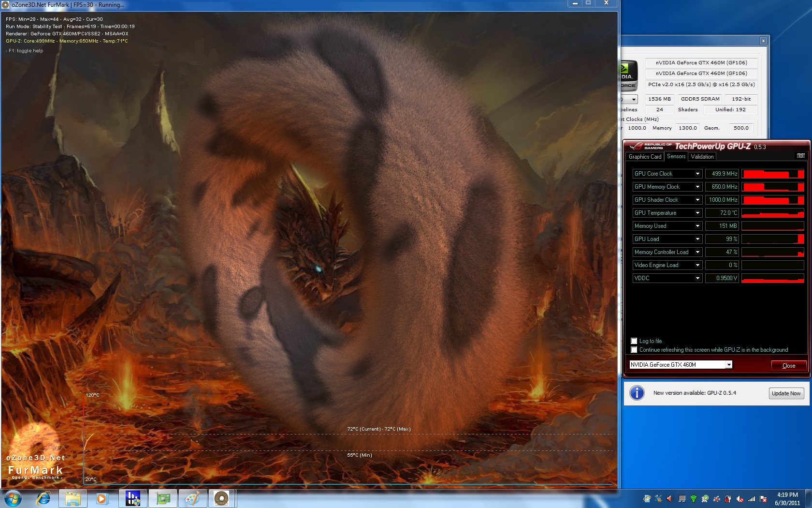Click the GPU Core Clock history graph
812x508 pixels.
(772, 173)
